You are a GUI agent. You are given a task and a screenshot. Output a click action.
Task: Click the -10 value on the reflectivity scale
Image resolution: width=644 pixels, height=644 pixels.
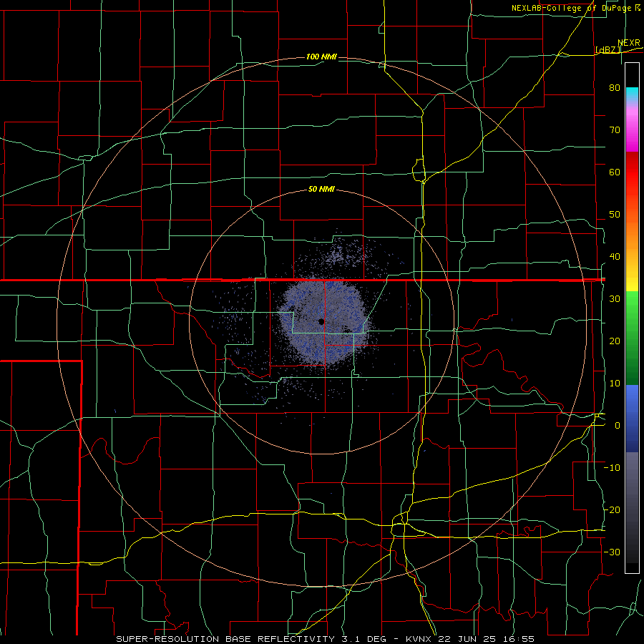(612, 468)
